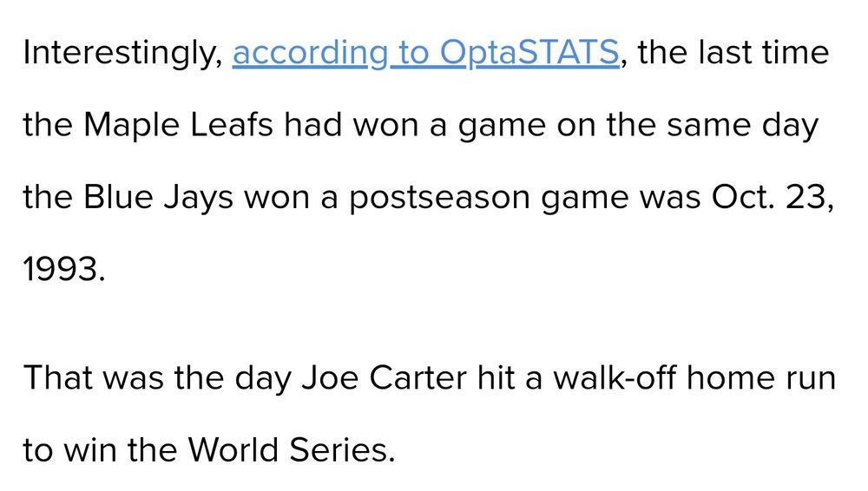Viewport: 868px width, 491px height.
Task: Click the date text 'Oct. 23'
Action: point(771,197)
